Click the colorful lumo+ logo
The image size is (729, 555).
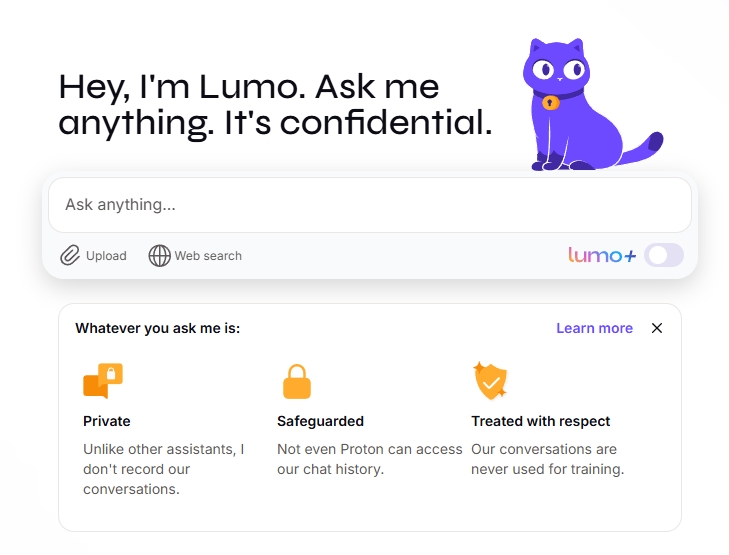pos(602,255)
